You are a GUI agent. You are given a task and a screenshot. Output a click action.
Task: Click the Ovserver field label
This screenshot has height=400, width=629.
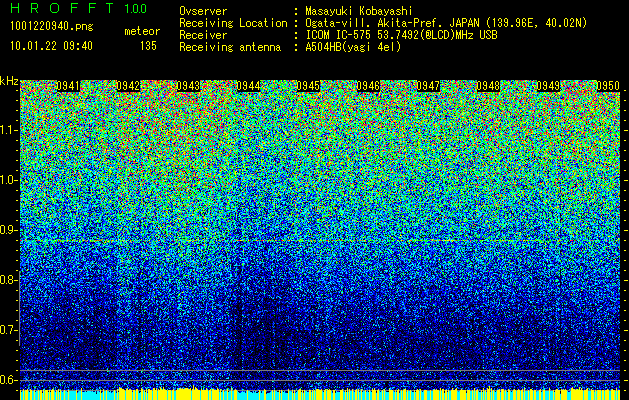point(203,11)
